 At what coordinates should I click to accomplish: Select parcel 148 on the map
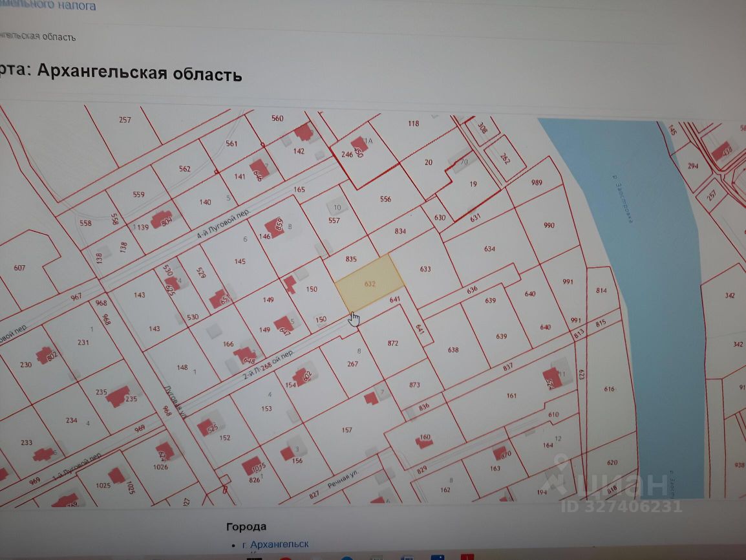(x=182, y=367)
